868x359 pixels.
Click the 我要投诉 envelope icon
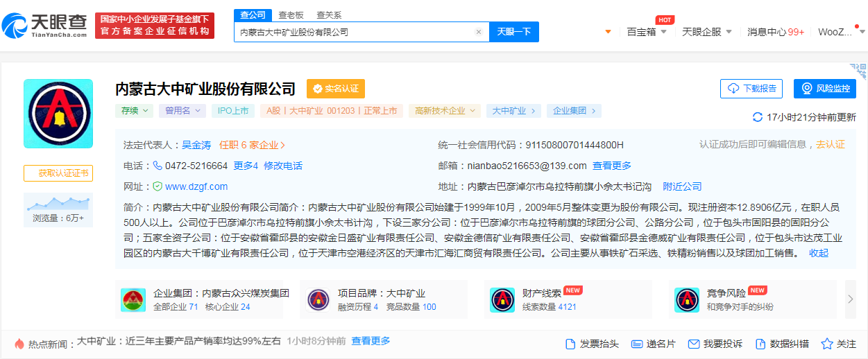pos(693,344)
